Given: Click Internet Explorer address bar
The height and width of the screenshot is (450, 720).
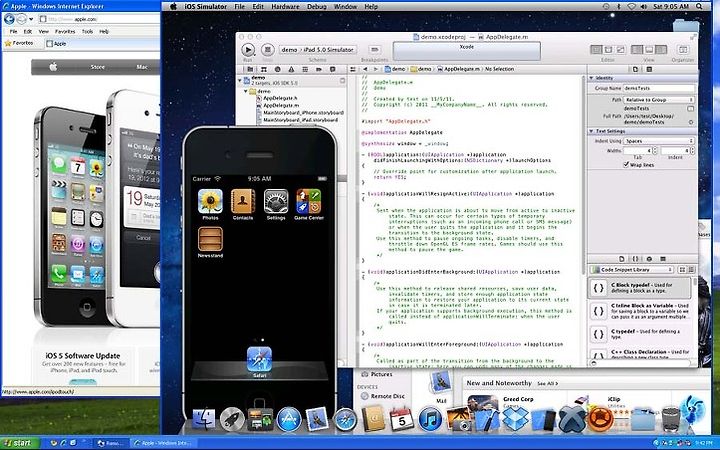Looking at the screenshot, I should pos(99,19).
